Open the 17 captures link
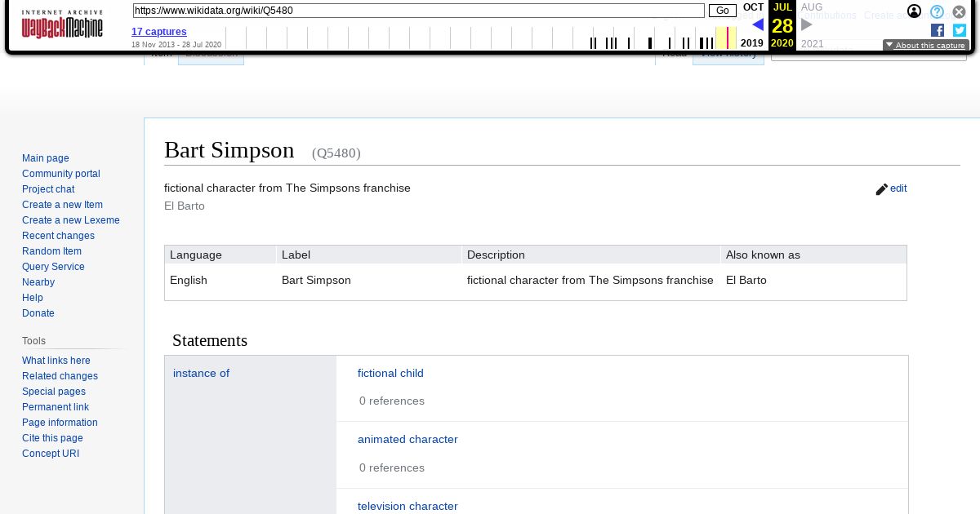 coord(159,32)
